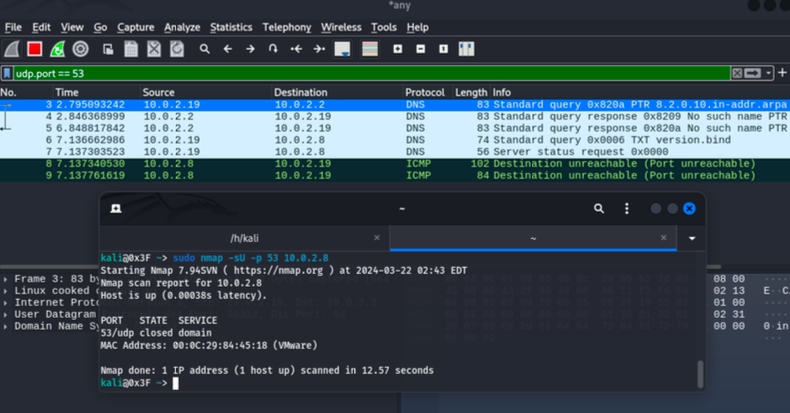Screen dimensions: 790x413
Task: Switch to the /h/kali terminal tab
Action: coord(244,238)
